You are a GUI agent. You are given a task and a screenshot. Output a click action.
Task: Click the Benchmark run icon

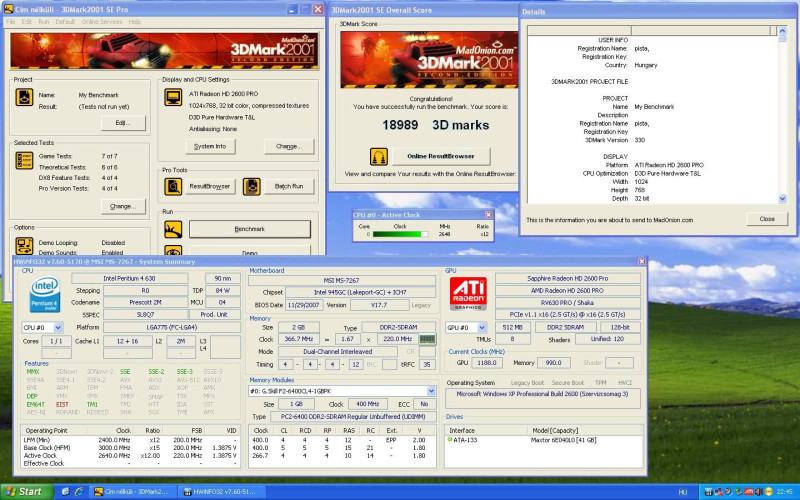pos(173,229)
